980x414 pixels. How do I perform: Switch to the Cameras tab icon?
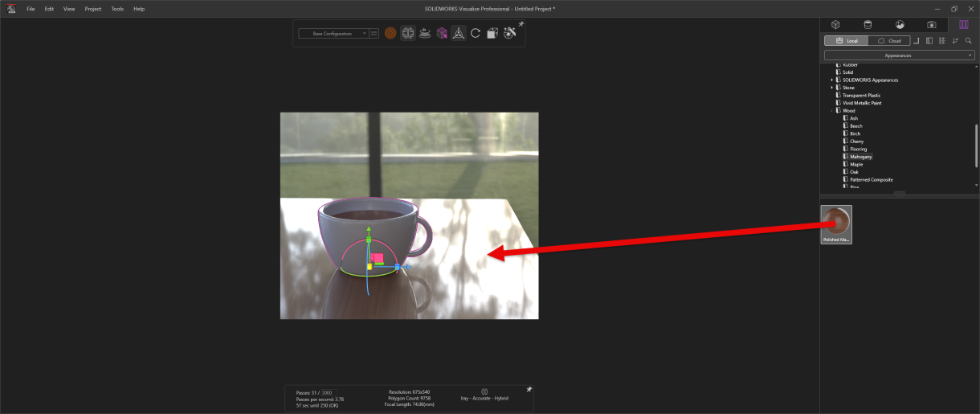pos(932,24)
